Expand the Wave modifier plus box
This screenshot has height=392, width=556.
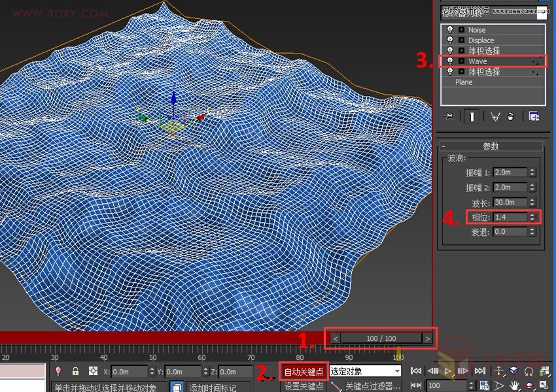coord(461,61)
